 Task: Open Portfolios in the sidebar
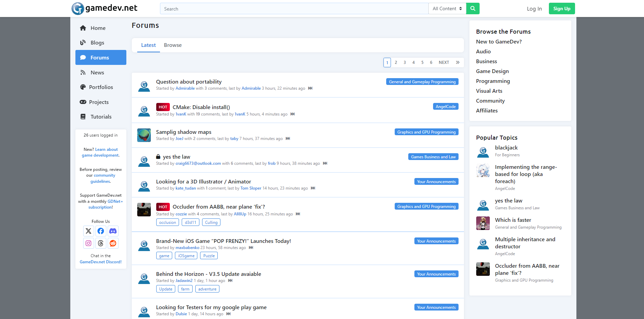pyautogui.click(x=101, y=87)
